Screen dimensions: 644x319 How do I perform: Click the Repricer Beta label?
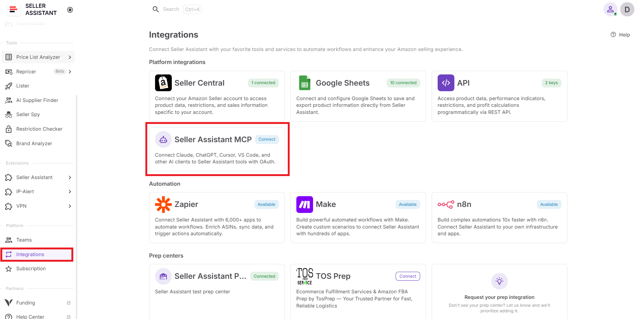pyautogui.click(x=60, y=71)
